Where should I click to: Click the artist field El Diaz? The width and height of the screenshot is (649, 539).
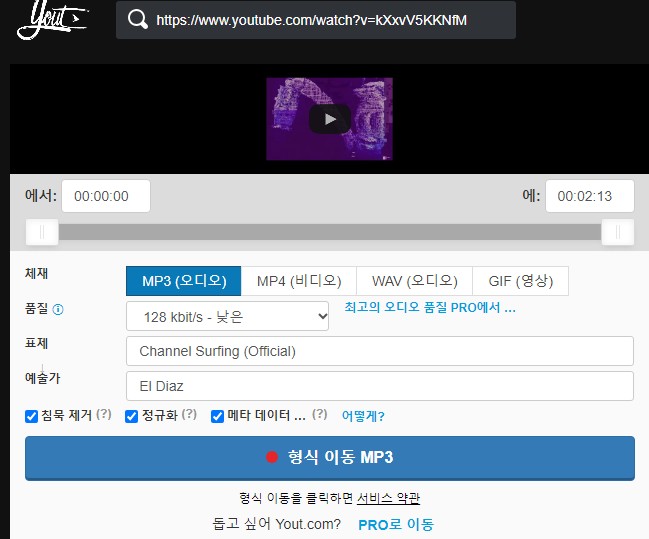tap(380, 386)
